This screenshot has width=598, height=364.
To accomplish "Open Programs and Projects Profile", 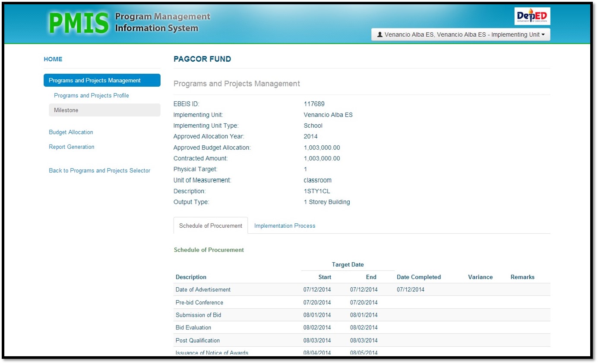I will [x=92, y=95].
